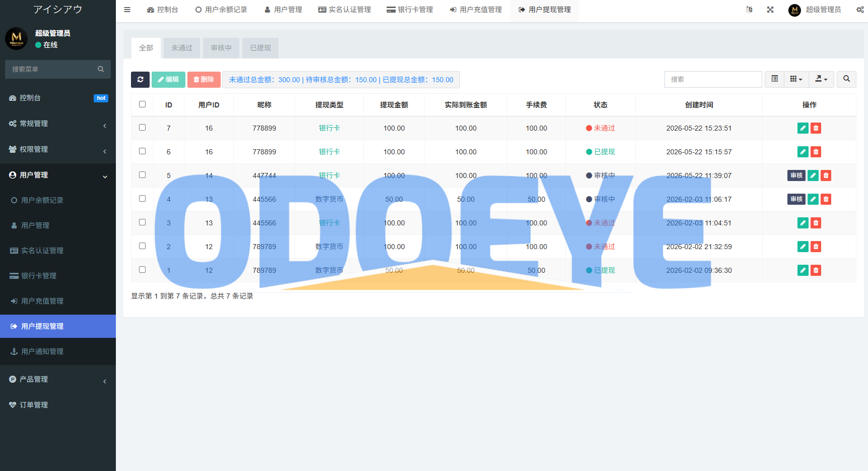Click edit icon for row ID 2

[x=803, y=247]
